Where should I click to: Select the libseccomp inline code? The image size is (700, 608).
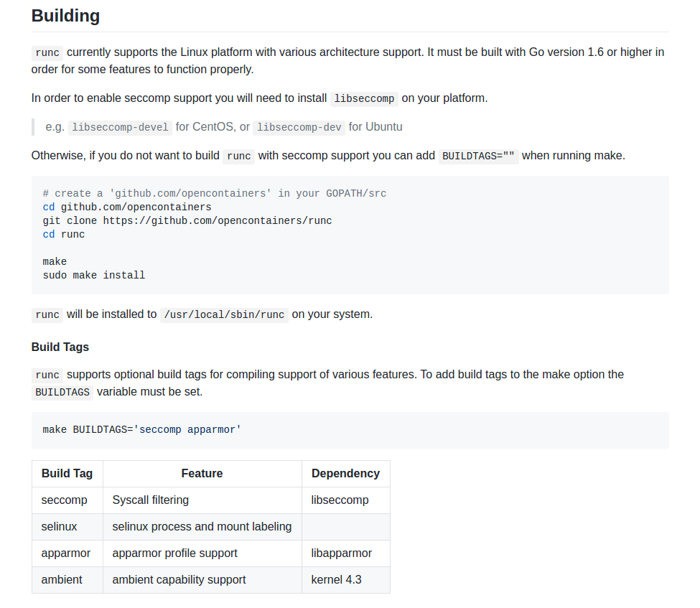click(364, 98)
